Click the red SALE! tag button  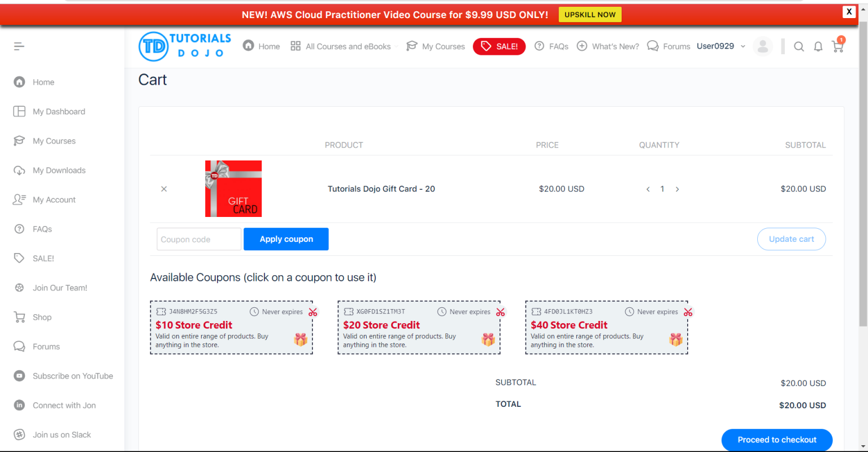[499, 46]
